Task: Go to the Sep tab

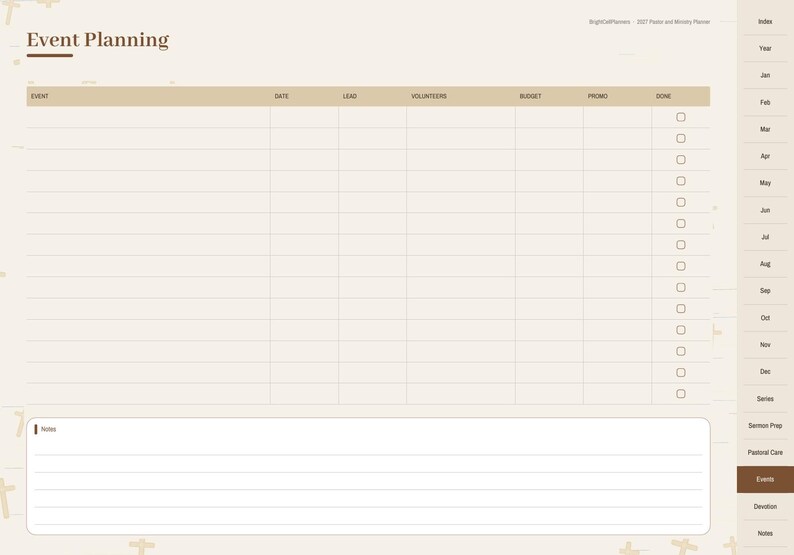Action: pos(765,291)
